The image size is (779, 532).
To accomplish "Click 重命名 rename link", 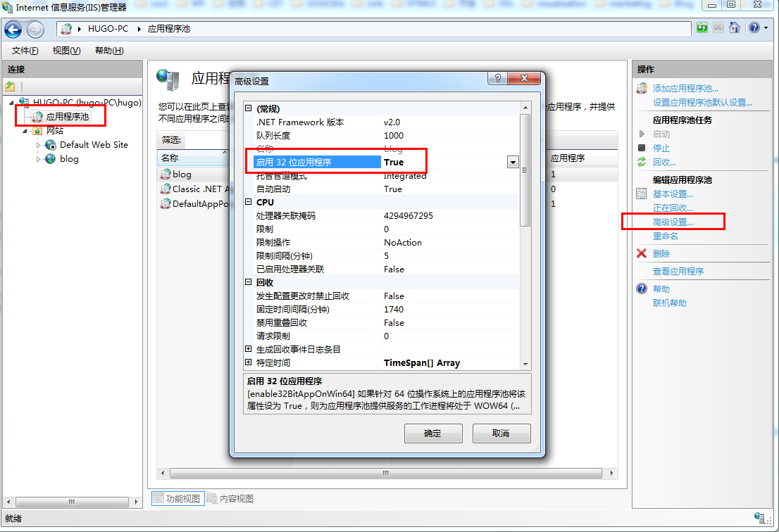I will click(x=665, y=236).
